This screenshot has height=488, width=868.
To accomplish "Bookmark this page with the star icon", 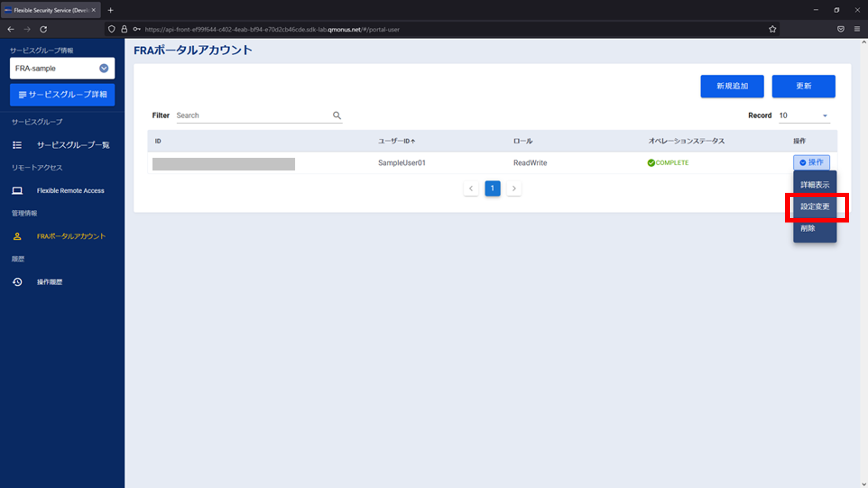I will pos(772,29).
